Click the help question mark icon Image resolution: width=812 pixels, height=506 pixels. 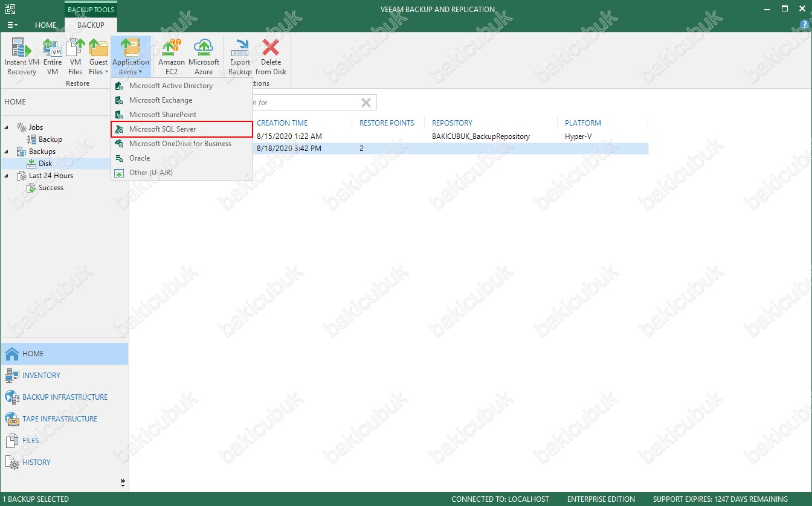coord(804,25)
